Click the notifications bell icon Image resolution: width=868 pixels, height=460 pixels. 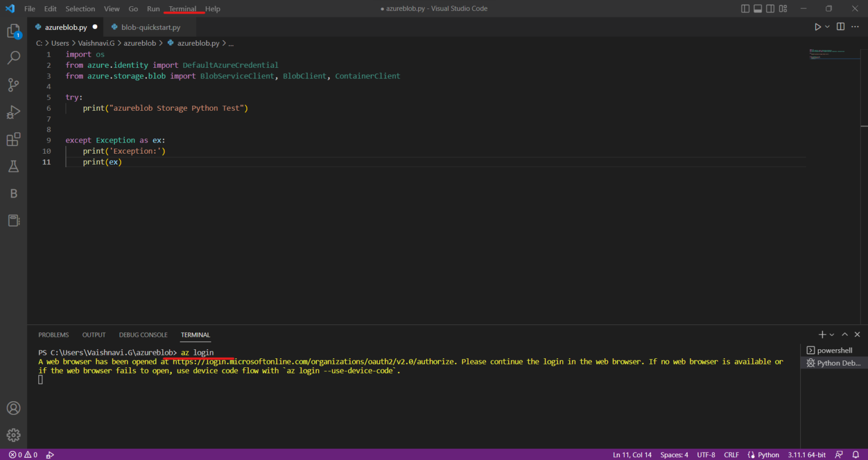pyautogui.click(x=856, y=454)
